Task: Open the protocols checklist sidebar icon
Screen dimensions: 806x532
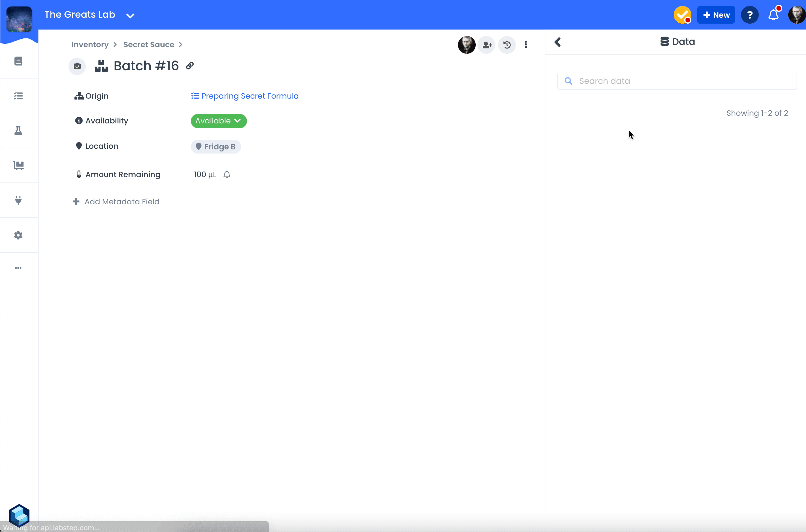Action: click(18, 96)
